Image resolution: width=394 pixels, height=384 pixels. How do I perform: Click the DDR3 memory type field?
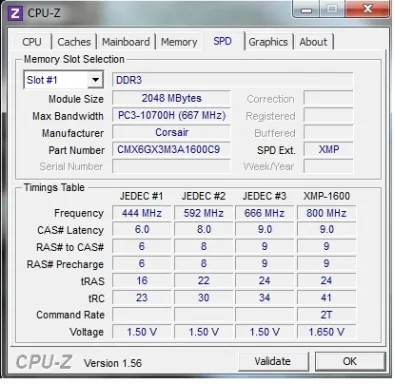232,80
